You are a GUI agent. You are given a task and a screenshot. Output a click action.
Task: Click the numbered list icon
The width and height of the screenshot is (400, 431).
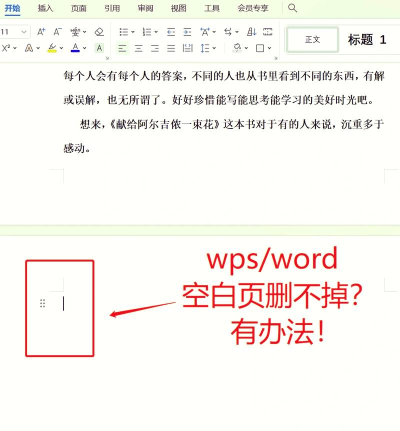tap(147, 32)
